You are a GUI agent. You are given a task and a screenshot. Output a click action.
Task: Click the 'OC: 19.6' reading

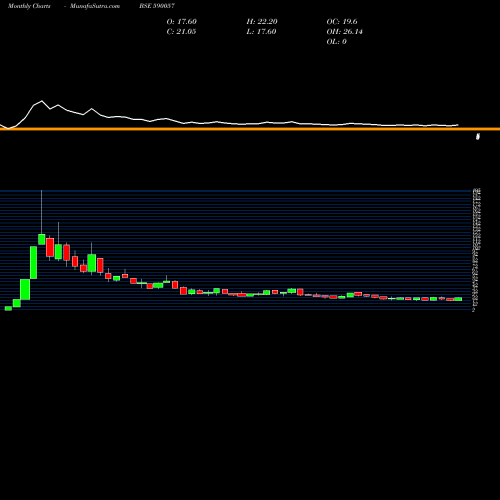pyautogui.click(x=342, y=22)
